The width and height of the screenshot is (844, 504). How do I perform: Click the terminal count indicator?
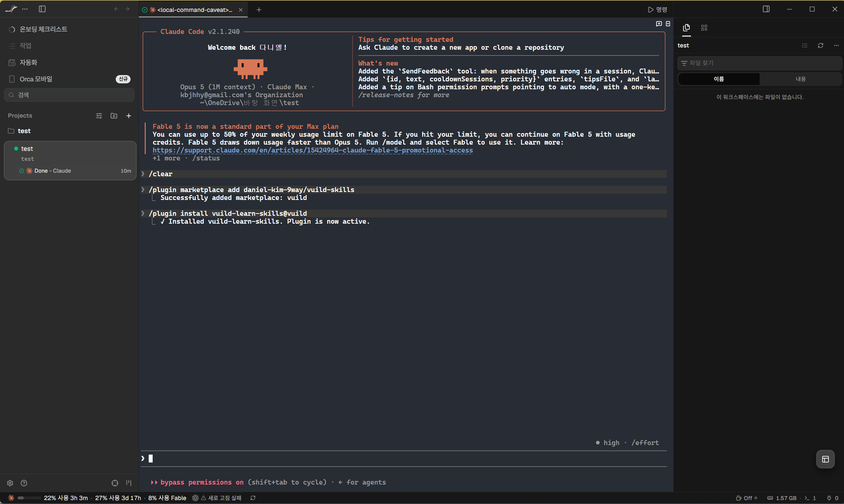point(810,498)
